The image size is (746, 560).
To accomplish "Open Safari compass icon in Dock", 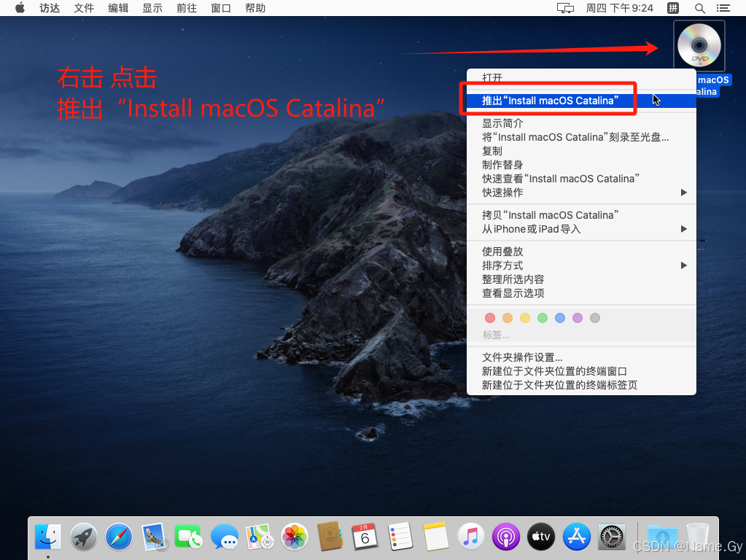I will click(x=118, y=537).
